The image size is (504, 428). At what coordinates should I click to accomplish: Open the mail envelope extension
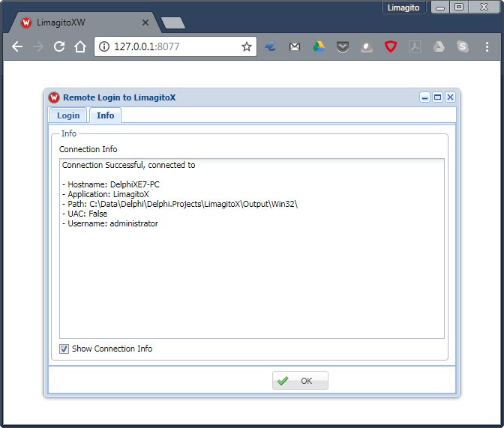click(295, 47)
